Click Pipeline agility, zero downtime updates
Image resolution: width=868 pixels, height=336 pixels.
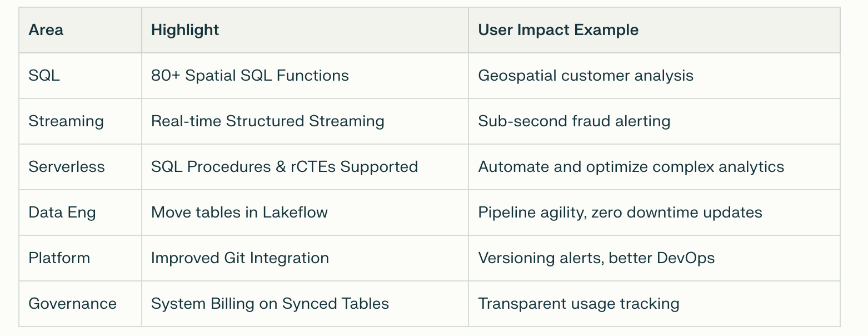coord(620,213)
